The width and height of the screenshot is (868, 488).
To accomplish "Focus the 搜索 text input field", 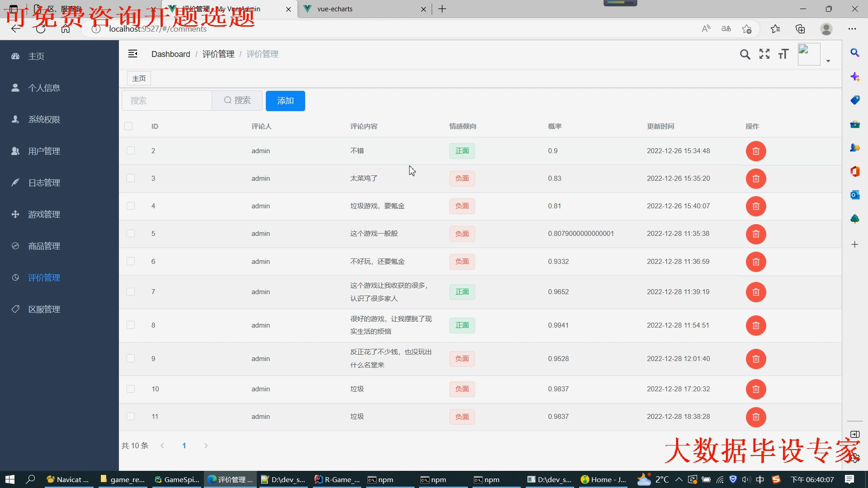I will [x=166, y=100].
